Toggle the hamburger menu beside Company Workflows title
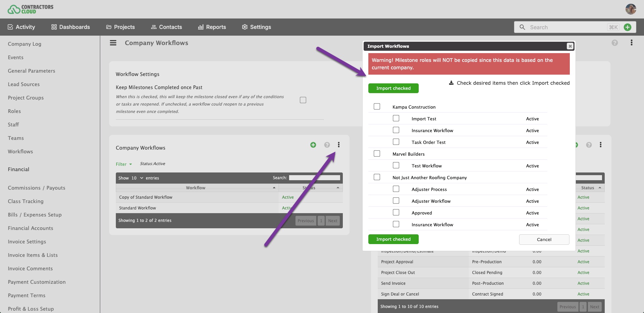Screen dimensions: 644x313 (x=113, y=43)
